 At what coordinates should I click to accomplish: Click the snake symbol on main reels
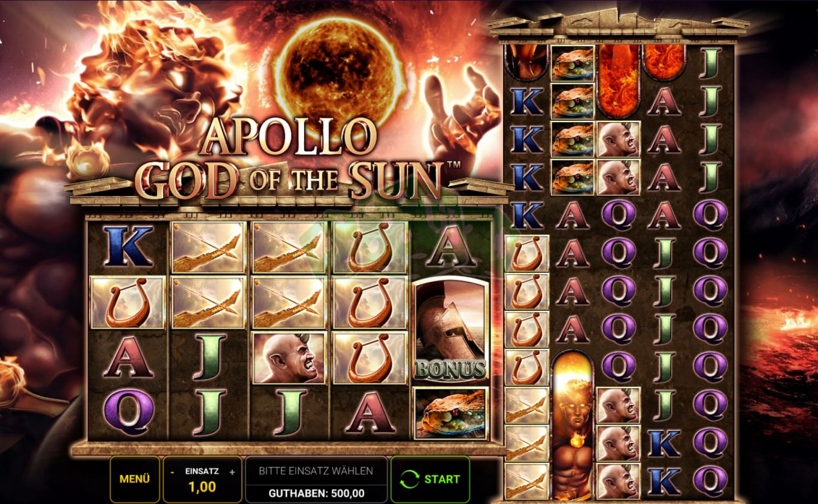(451, 414)
